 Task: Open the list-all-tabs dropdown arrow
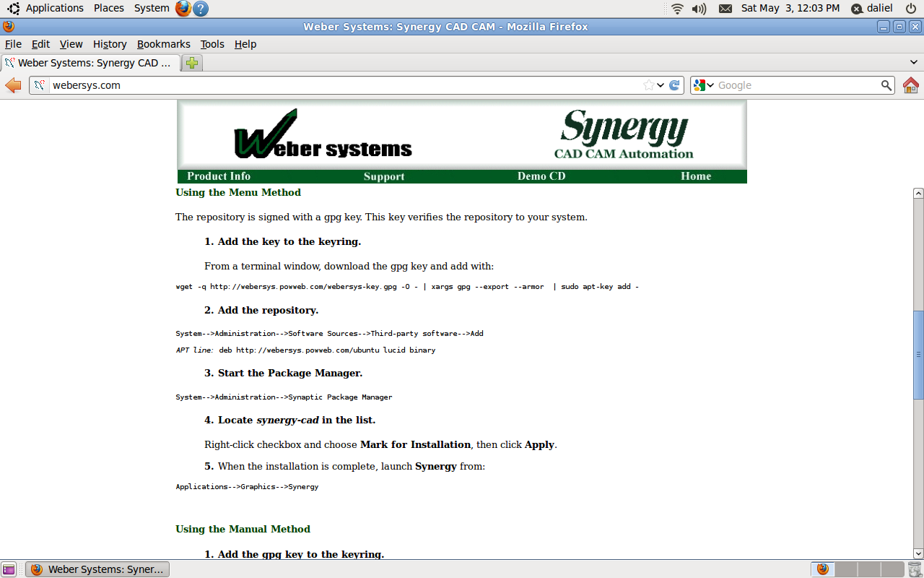coord(914,63)
